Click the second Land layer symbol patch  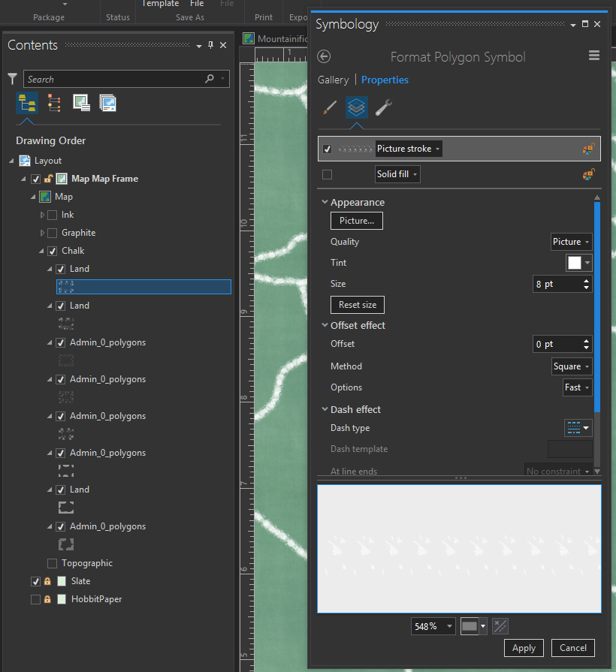66,324
